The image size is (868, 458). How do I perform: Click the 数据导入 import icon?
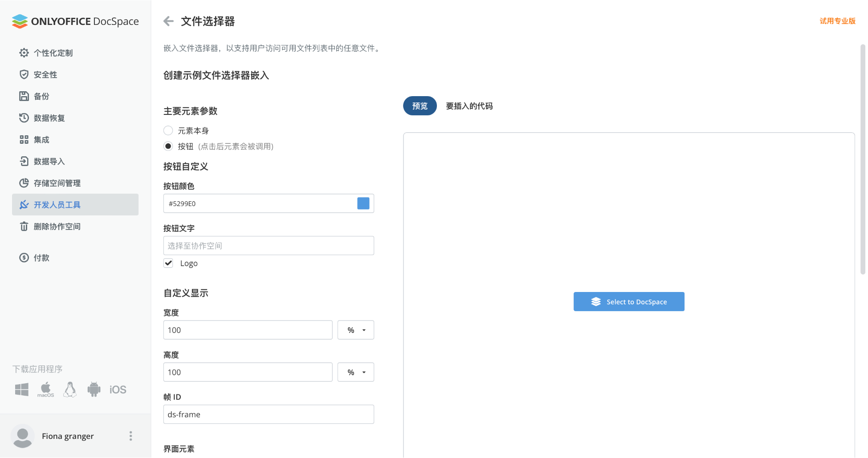24,161
